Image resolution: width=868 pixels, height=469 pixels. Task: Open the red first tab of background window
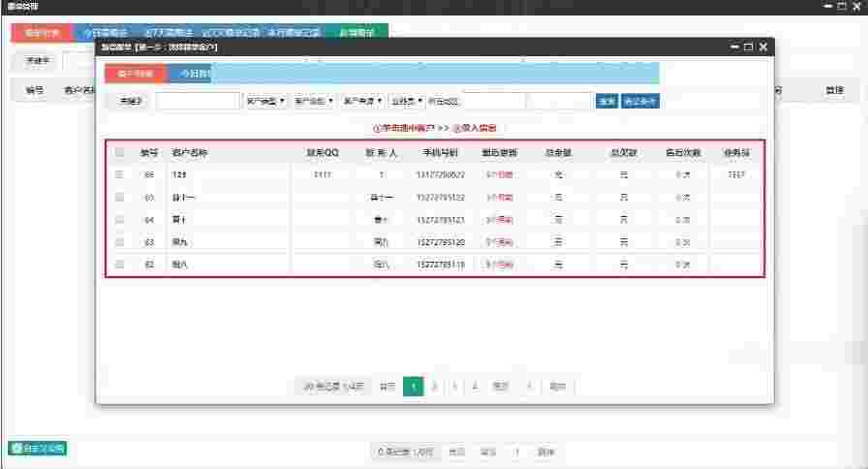pos(42,33)
